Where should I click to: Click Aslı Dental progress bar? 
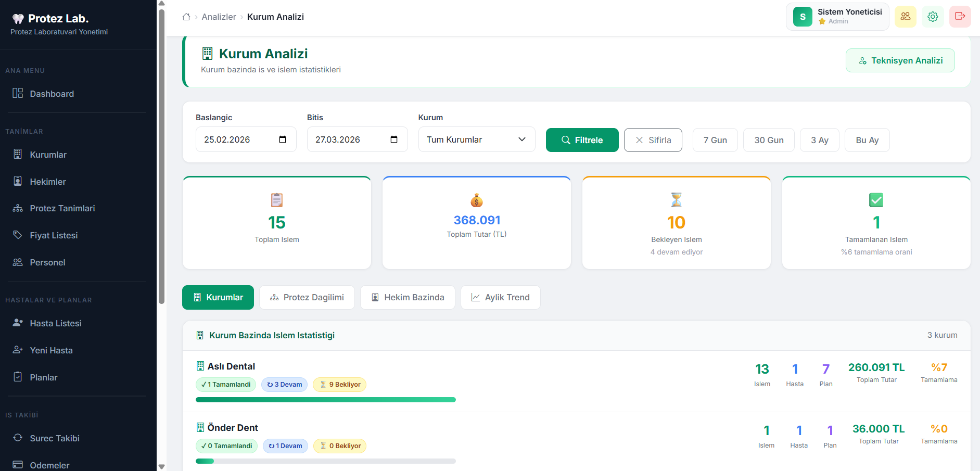coord(326,400)
